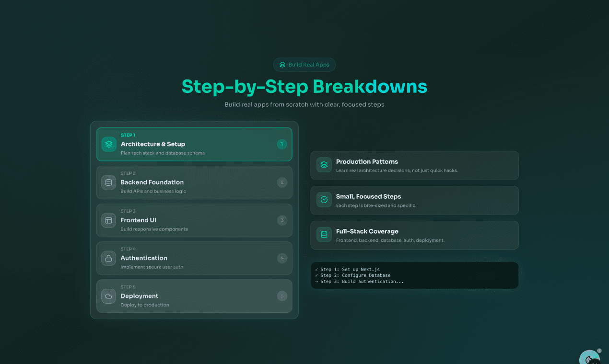This screenshot has height=364, width=609.
Task: Click the stack icon beside Production Patterns
Action: pos(324,165)
